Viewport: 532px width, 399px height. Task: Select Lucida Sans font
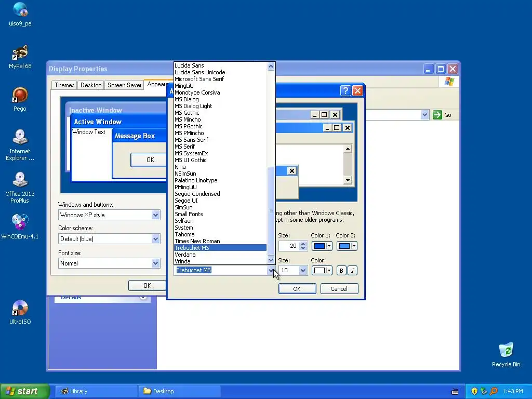220,65
